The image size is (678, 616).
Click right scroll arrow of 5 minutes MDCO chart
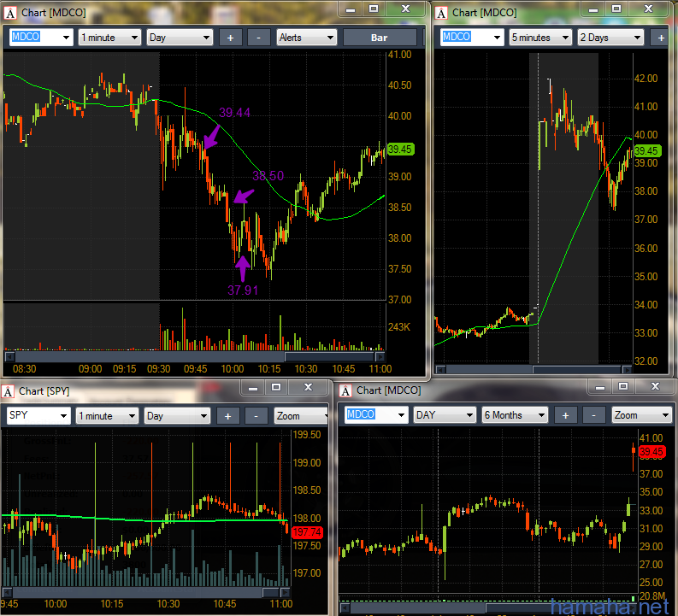(x=627, y=370)
